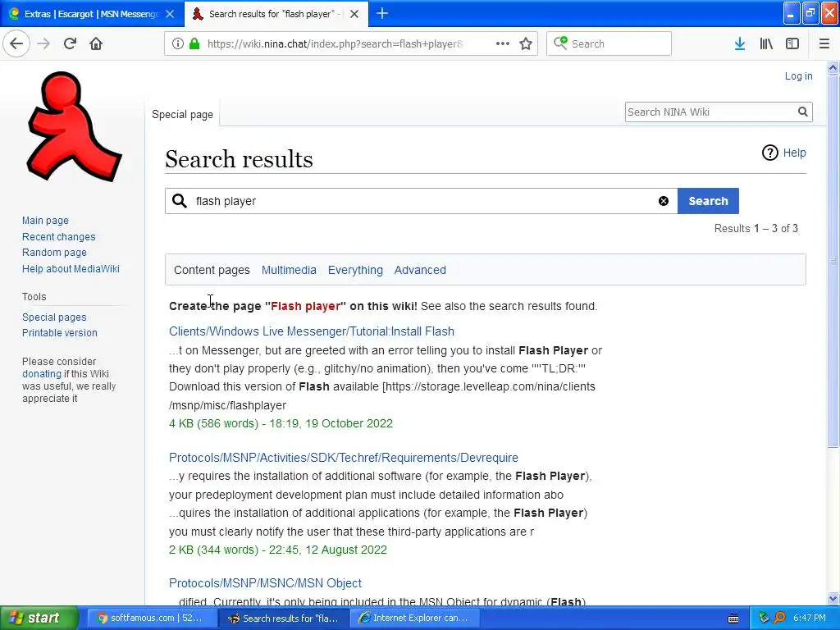The image size is (840, 630).
Task: Click the keyboard icon in taskbar
Action: [x=733, y=619]
